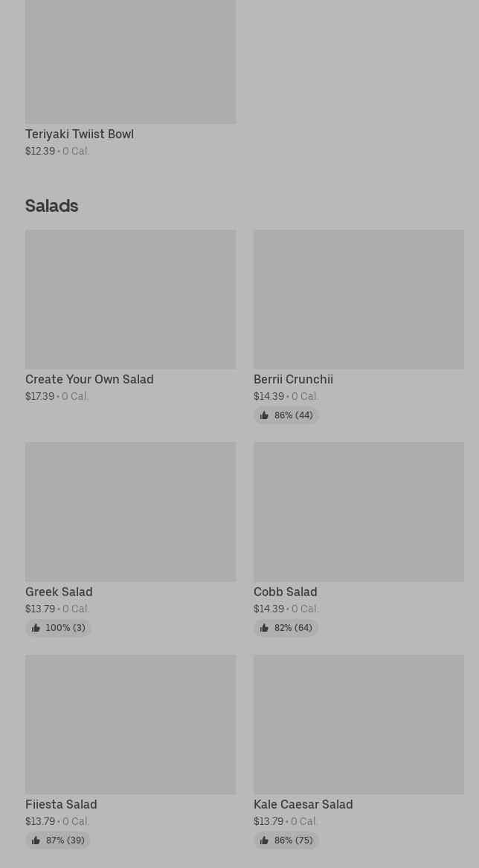Click the Salads section heading
479x868 pixels.
click(51, 206)
